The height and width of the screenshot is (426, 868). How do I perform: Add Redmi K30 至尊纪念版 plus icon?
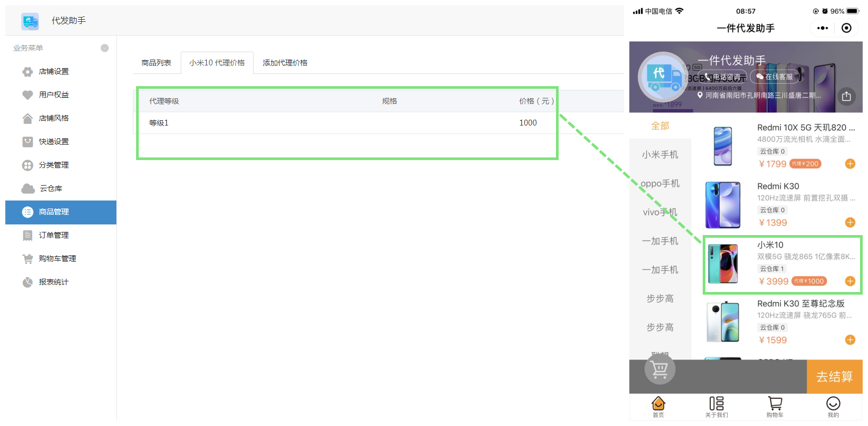[850, 340]
